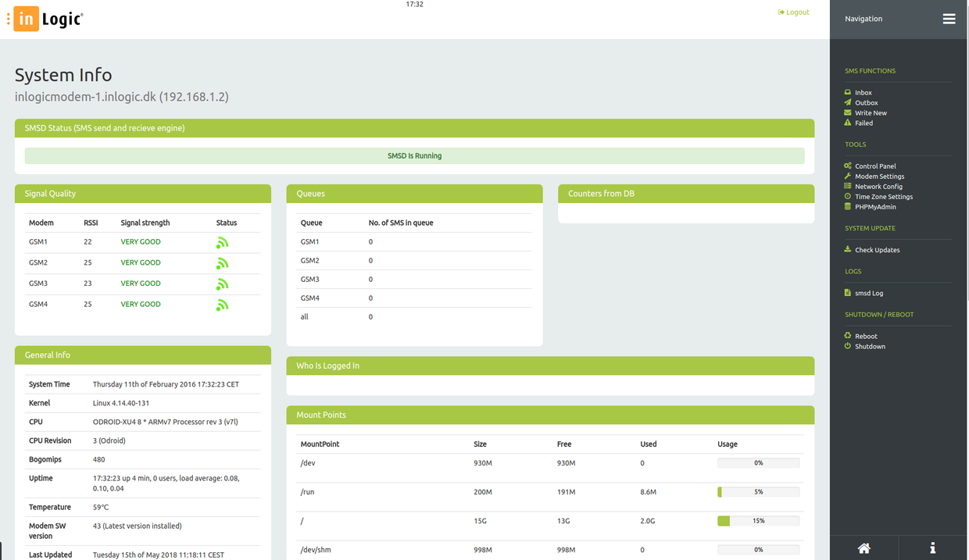Viewport: 969px width, 560px height.
Task: Select Write New to compose an SMS
Action: pyautogui.click(x=871, y=113)
